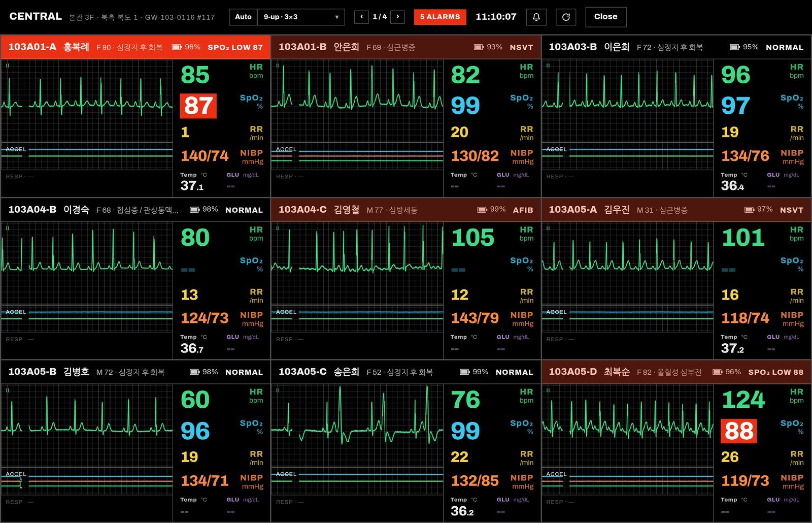812x523 pixels.
Task: Click battery icon on 103A04-C tile
Action: click(482, 210)
